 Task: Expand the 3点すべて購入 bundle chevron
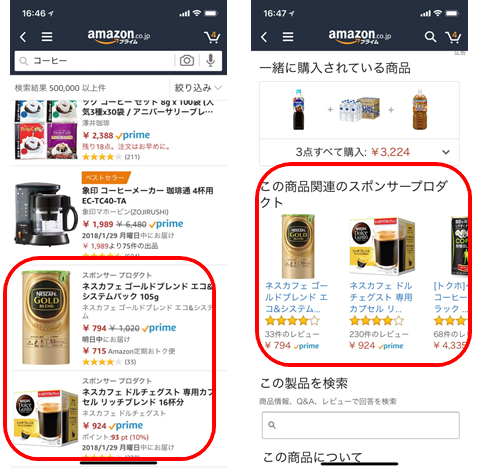[x=446, y=152]
